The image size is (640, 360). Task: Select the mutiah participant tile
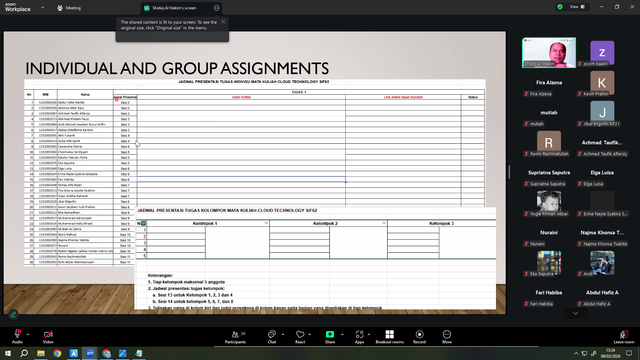[x=549, y=113]
